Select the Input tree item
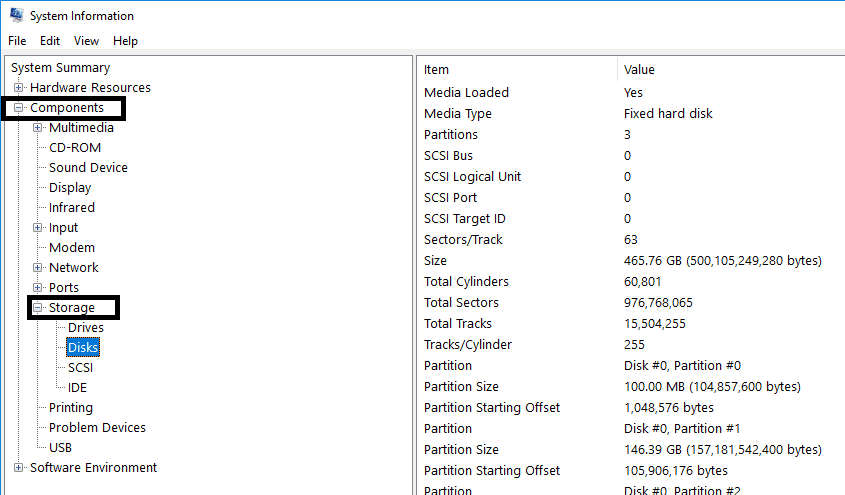The height and width of the screenshot is (495, 845). coord(64,227)
